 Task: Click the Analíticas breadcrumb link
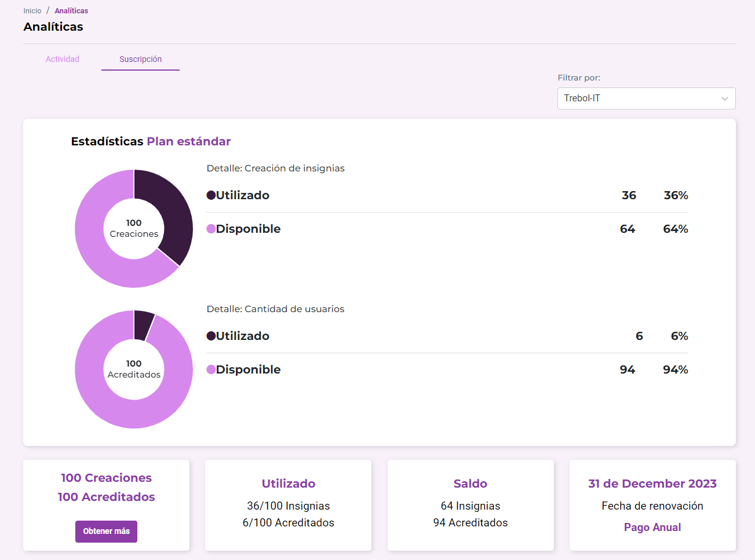[x=71, y=11]
